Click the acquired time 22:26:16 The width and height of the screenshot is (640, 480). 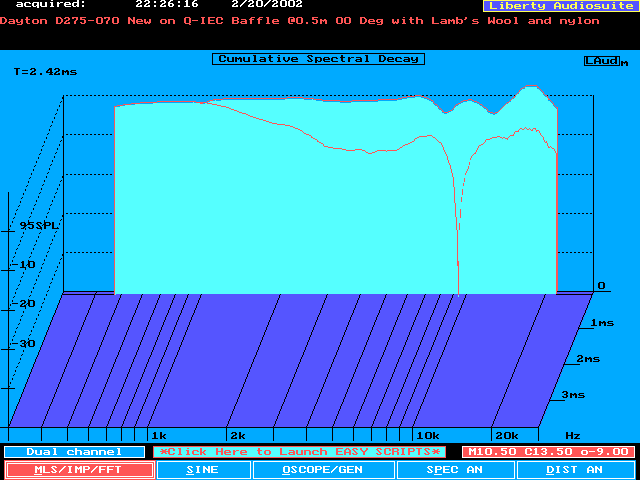coord(167,4)
